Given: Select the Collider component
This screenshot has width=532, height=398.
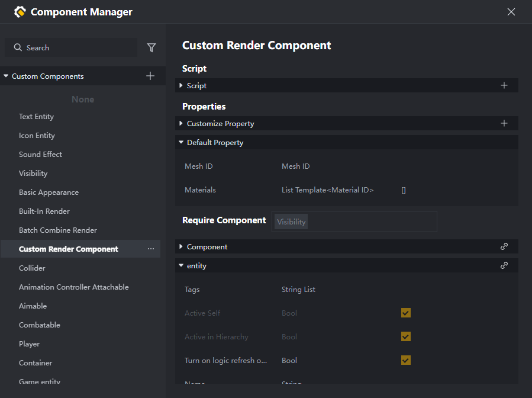Looking at the screenshot, I should click(x=32, y=268).
